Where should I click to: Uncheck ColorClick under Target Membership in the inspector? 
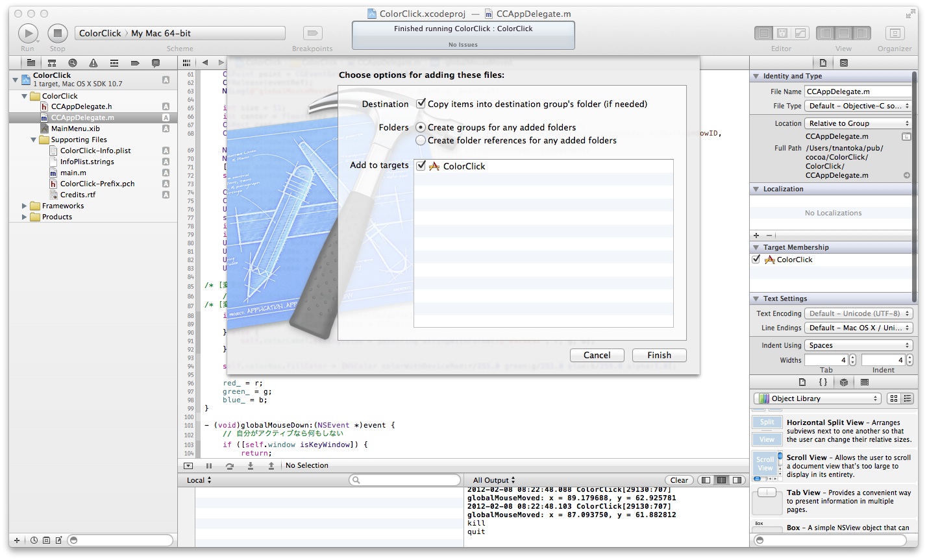tap(756, 260)
